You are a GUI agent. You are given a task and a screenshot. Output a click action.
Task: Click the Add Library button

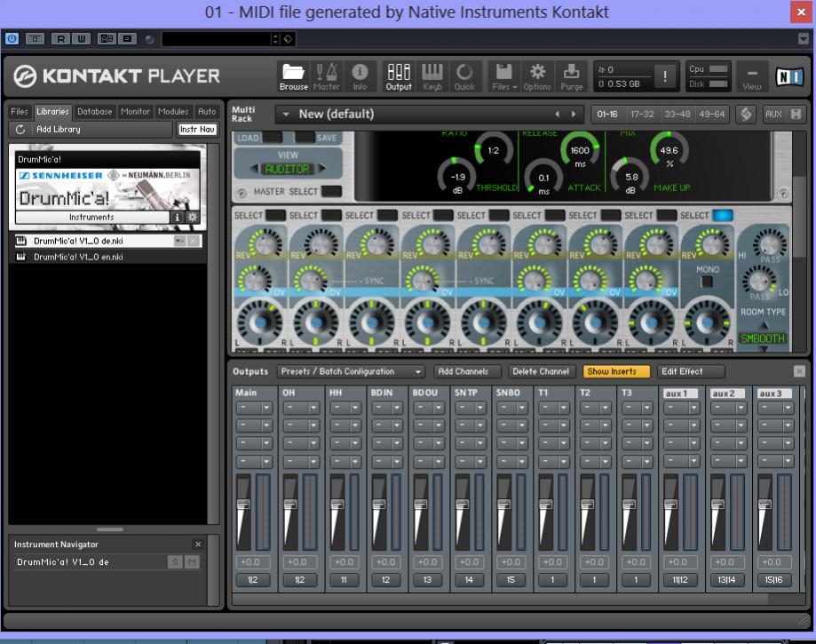point(58,129)
